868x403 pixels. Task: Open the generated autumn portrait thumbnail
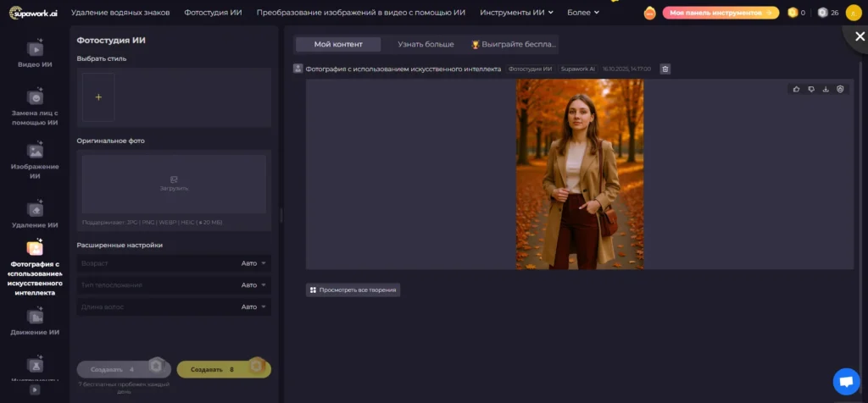(x=580, y=174)
